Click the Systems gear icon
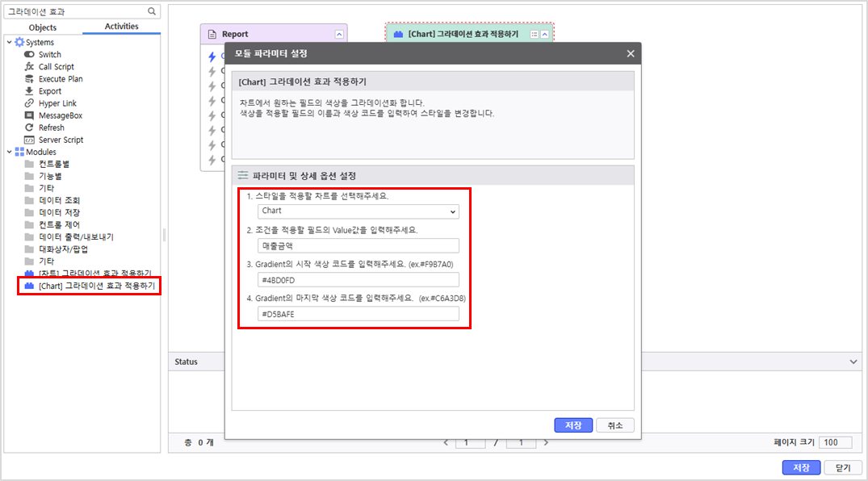 pos(19,42)
